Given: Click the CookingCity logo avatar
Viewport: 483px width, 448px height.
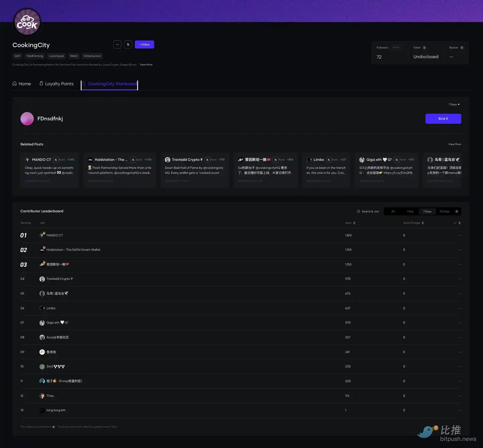Looking at the screenshot, I should [27, 22].
